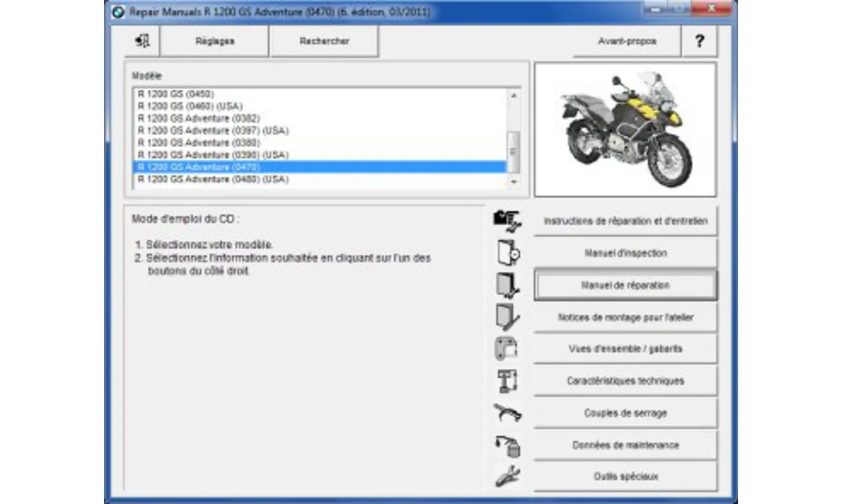Viewport: 843px width, 504px height.
Task: Click the special tools pliers icon
Action: (507, 477)
